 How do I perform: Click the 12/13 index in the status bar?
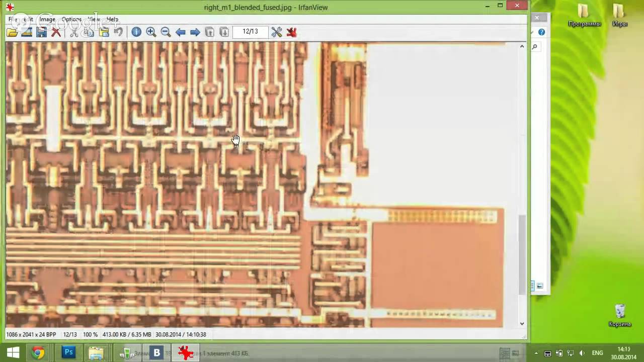click(x=70, y=334)
